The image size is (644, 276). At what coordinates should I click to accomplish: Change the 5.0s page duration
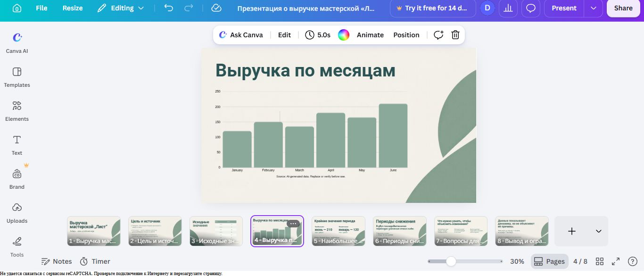[318, 35]
